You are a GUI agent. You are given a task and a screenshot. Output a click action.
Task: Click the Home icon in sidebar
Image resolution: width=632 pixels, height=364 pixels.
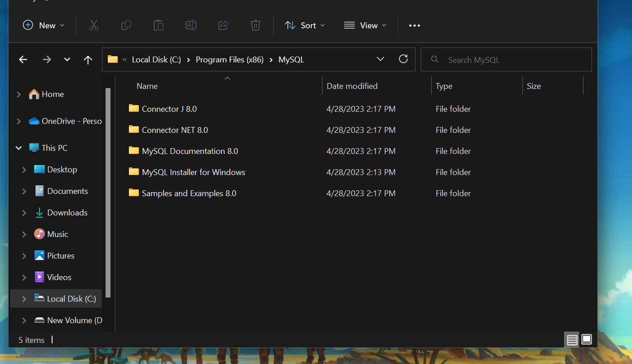pos(34,94)
